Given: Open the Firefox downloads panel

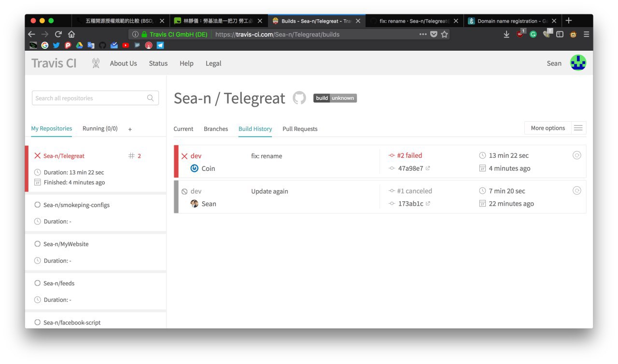Looking at the screenshot, I should coord(506,34).
